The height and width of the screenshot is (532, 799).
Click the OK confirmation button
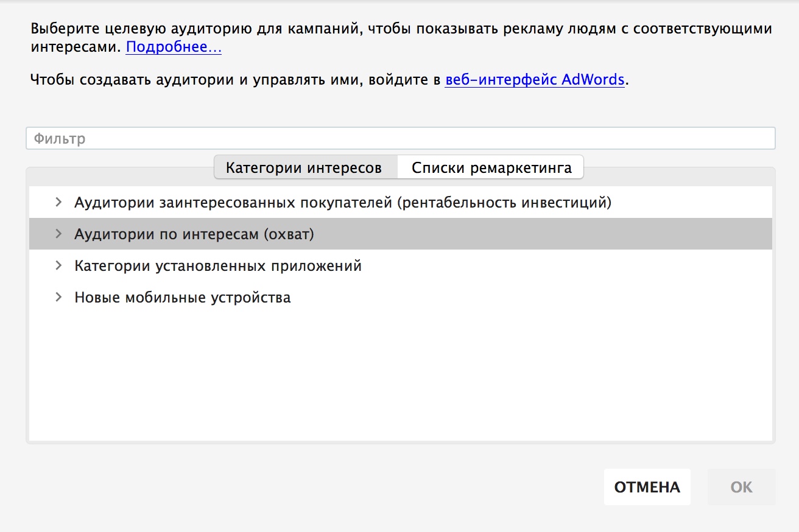[x=741, y=487]
